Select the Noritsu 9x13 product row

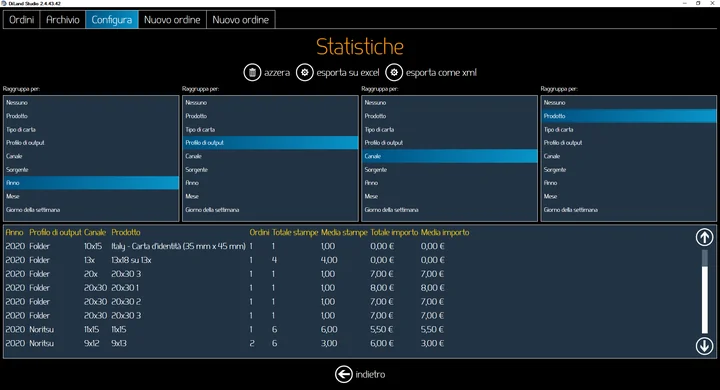click(225, 343)
